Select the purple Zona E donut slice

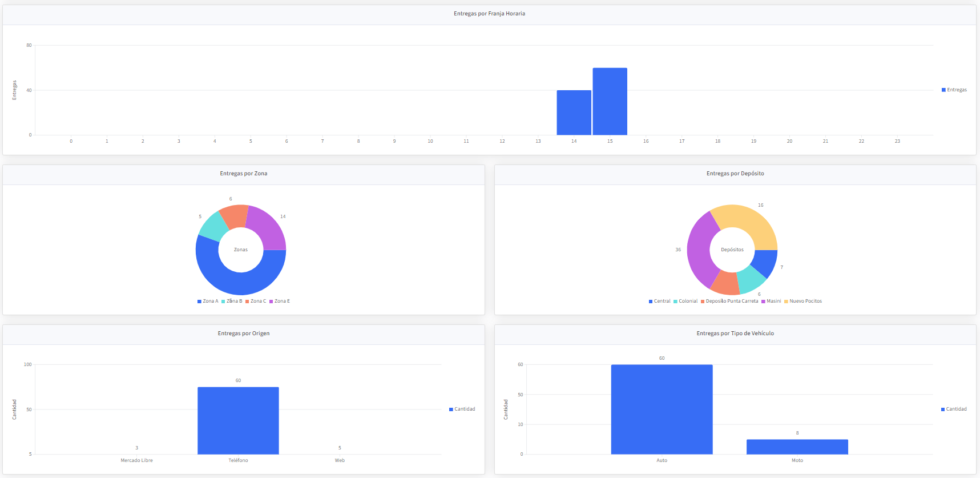(x=268, y=228)
